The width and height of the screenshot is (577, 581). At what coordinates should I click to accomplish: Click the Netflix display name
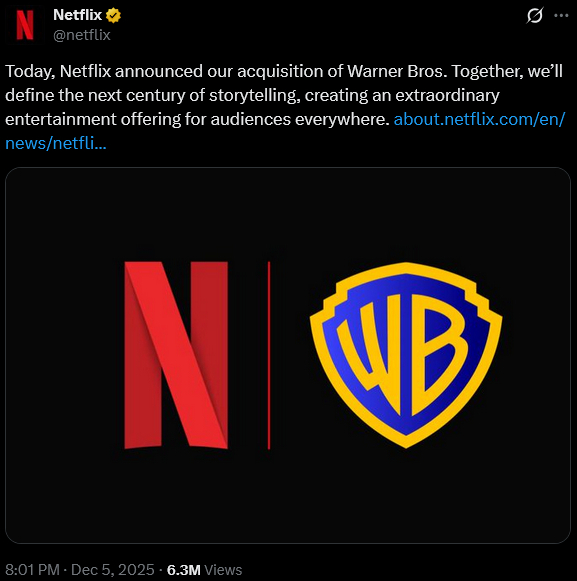(x=77, y=15)
